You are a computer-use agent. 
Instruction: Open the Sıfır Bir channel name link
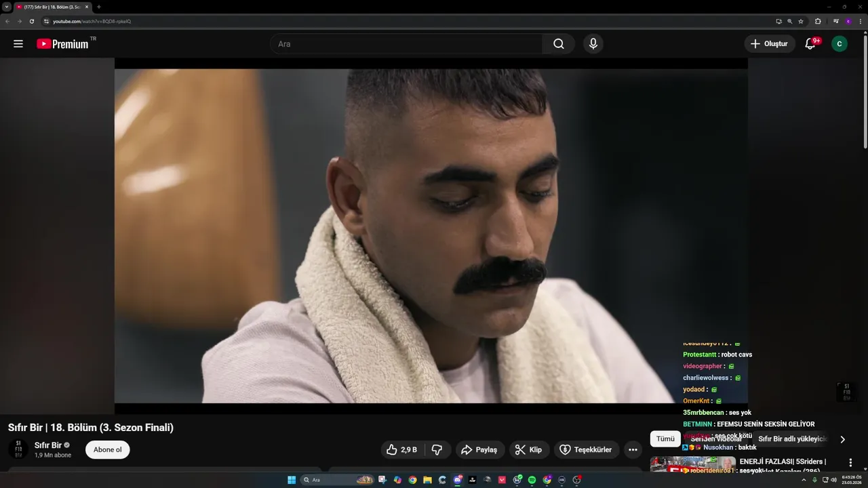48,445
